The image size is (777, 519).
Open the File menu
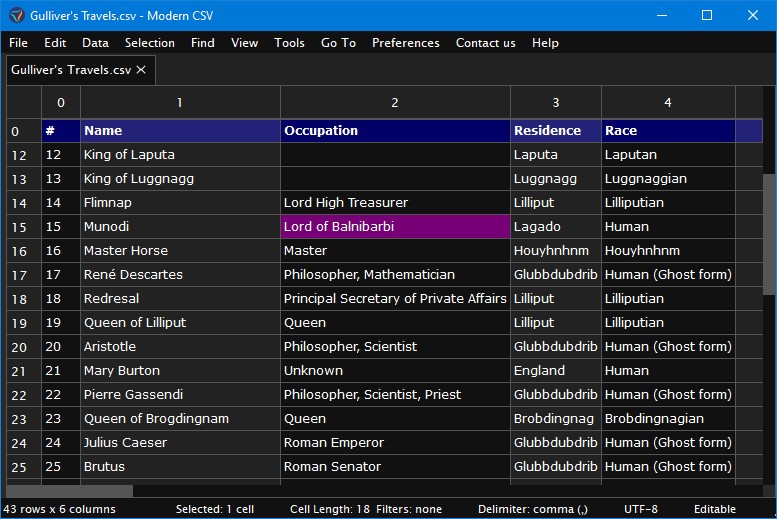[x=18, y=43]
